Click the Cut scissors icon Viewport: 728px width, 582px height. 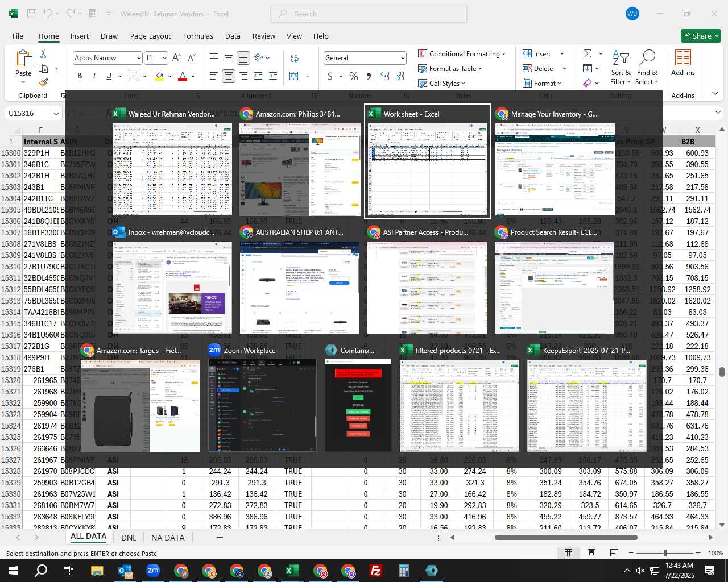(x=43, y=53)
